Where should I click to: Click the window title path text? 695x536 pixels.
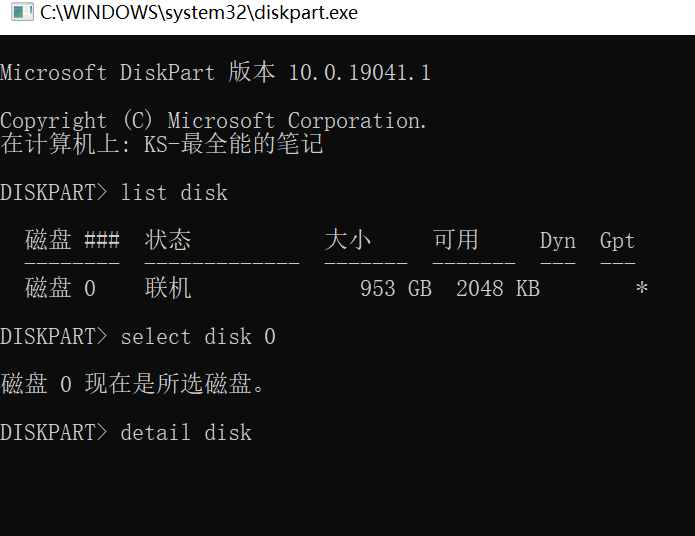click(199, 12)
